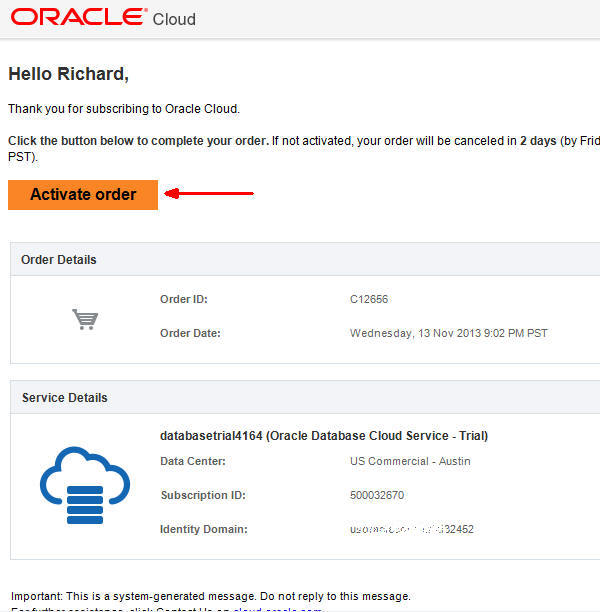
Task: Click the orange Activate order button
Action: coord(83,194)
